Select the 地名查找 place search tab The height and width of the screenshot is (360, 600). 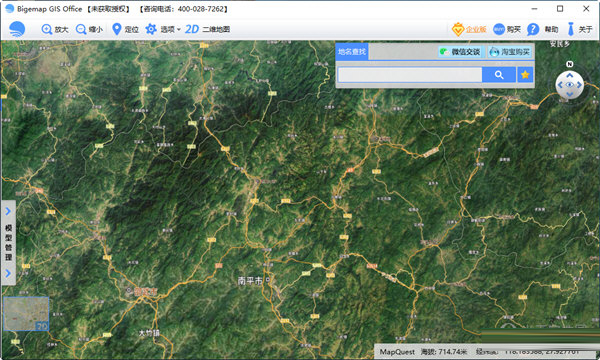[x=352, y=52]
